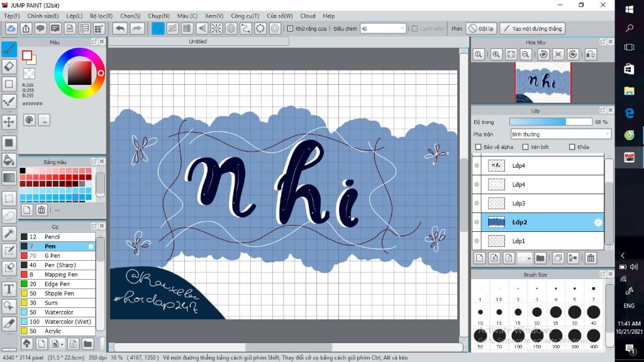Select the second Lớp4 layer row

[x=538, y=184]
